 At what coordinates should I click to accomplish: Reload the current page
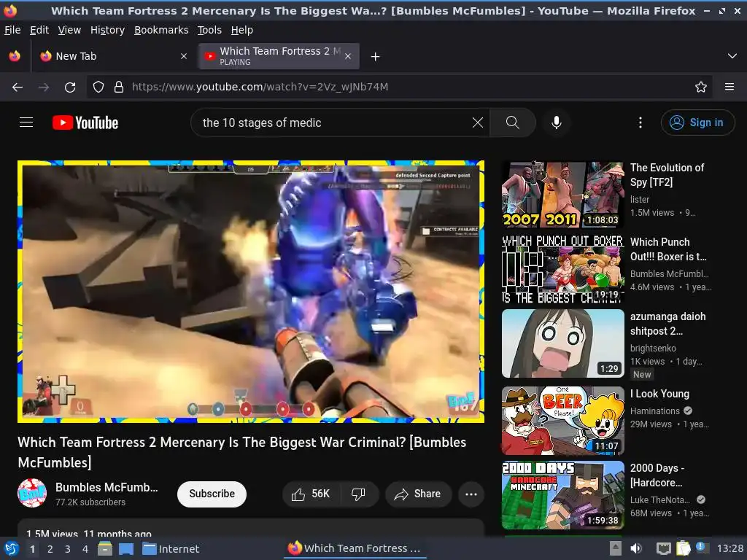click(x=70, y=87)
